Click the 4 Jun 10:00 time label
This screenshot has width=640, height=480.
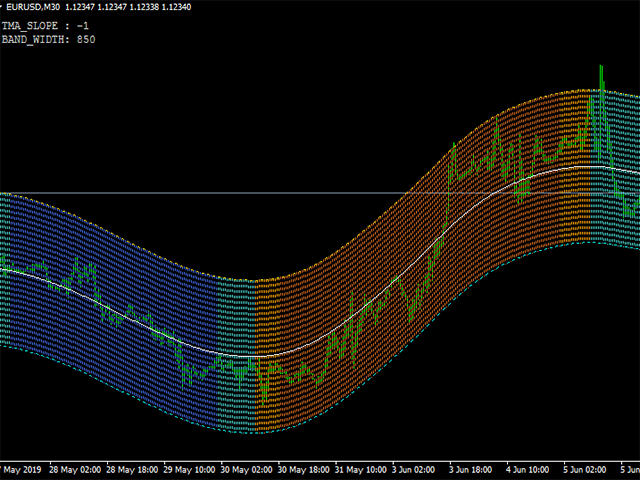click(528, 470)
